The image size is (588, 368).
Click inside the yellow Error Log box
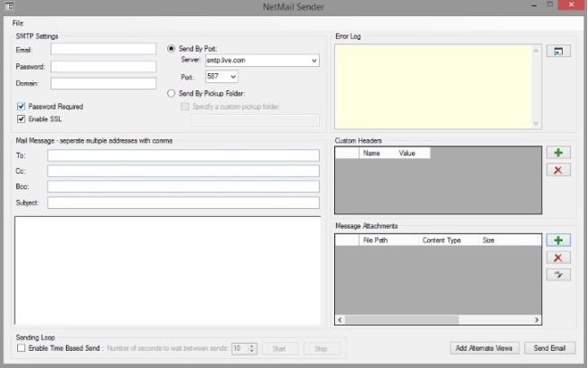click(434, 87)
